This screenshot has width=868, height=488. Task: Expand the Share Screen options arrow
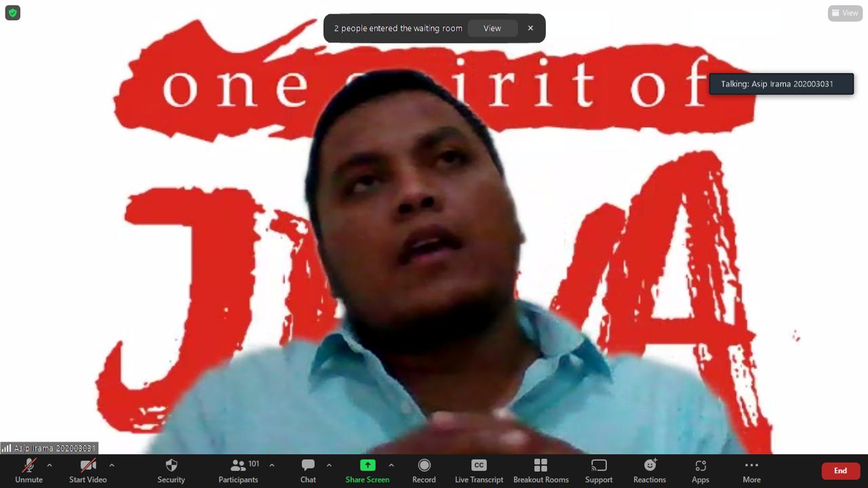click(x=391, y=465)
